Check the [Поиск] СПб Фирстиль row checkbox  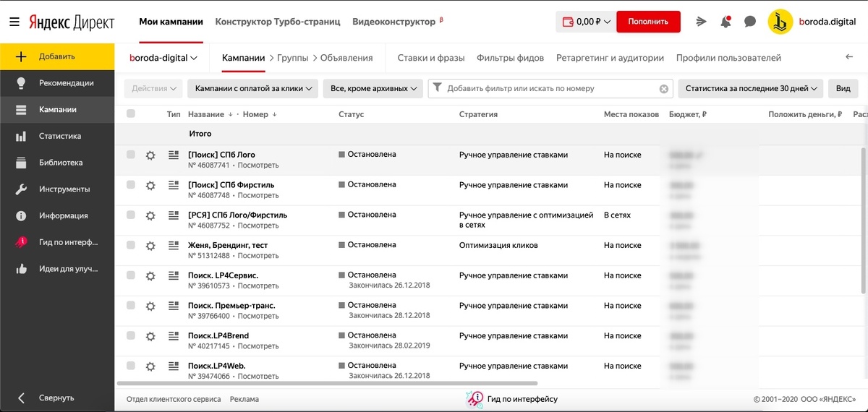point(131,185)
